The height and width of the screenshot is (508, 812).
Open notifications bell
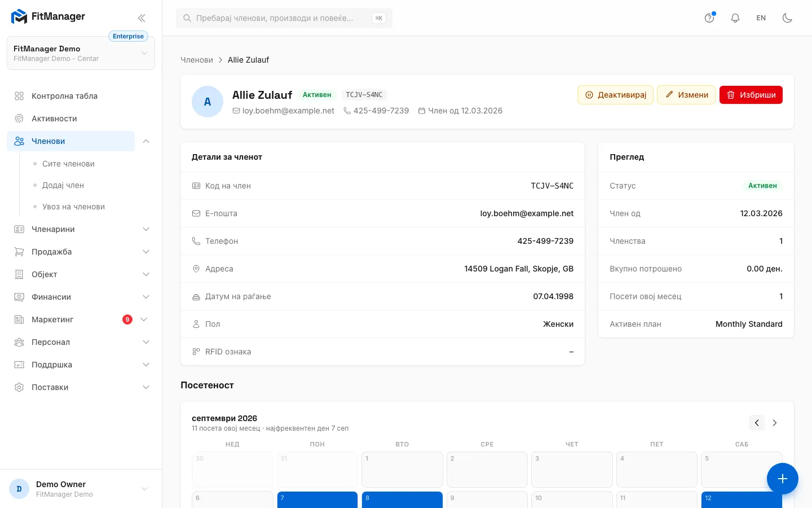tap(735, 18)
